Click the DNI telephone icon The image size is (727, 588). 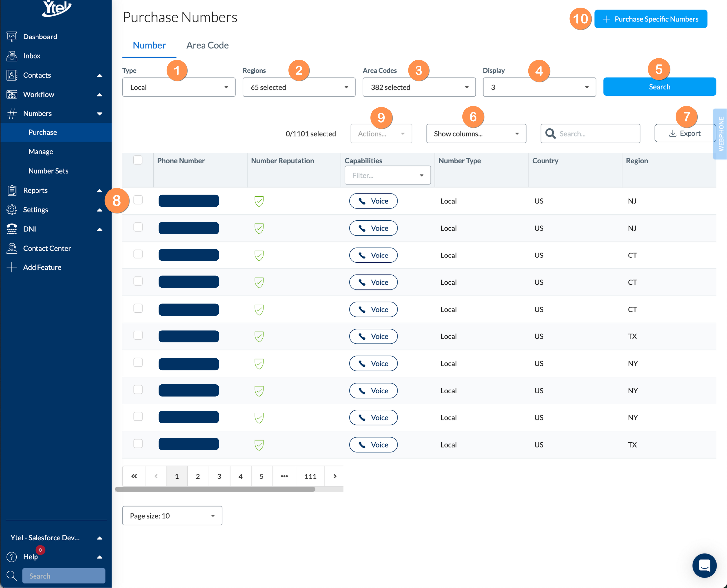[12, 229]
